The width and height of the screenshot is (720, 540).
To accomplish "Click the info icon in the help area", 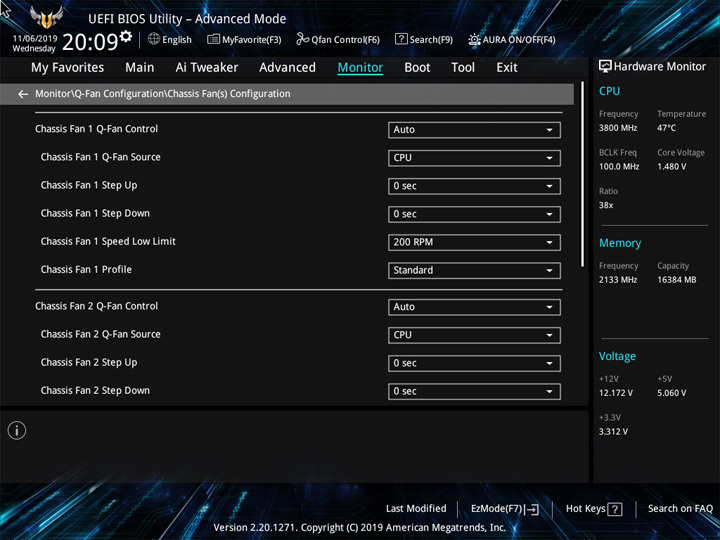I will (x=17, y=431).
